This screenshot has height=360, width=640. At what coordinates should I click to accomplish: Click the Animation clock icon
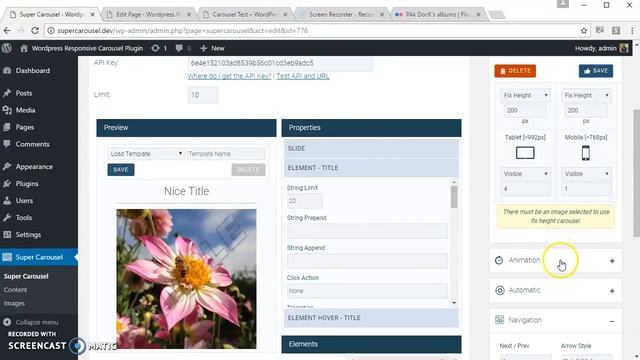(499, 260)
